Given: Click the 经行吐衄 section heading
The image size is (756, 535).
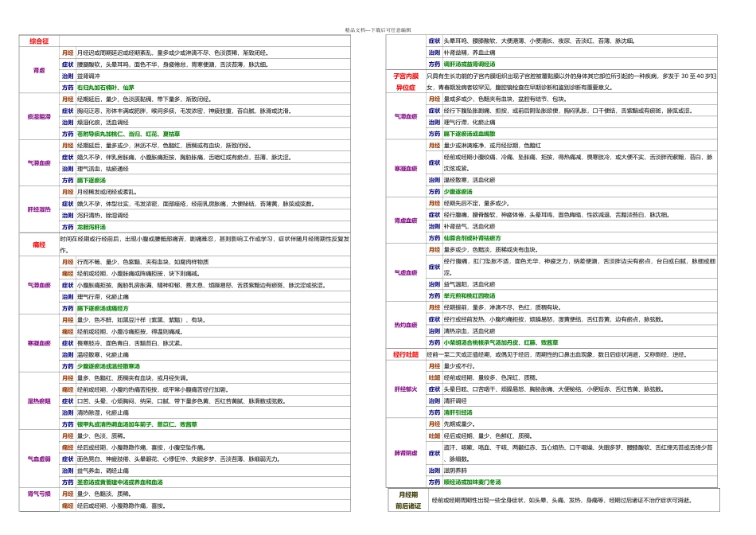Looking at the screenshot, I should (405, 354).
